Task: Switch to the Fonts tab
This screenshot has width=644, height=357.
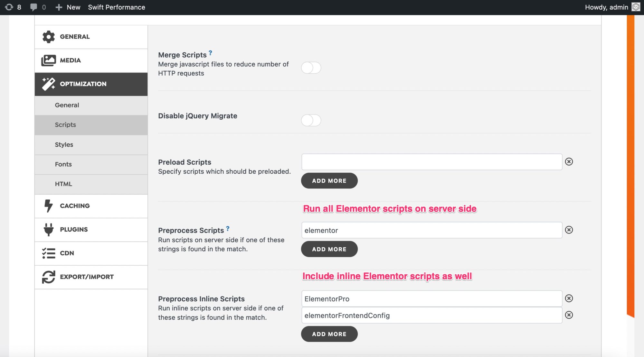Action: [63, 164]
